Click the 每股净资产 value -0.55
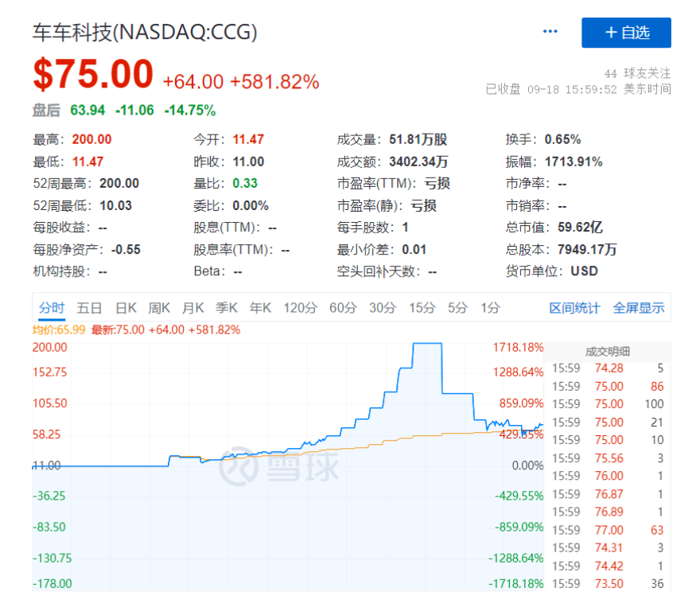 tap(126, 249)
